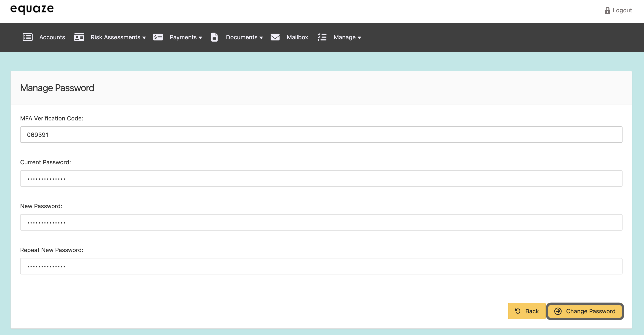Click the Accounts list icon
Viewport: 644px width, 335px height.
[x=27, y=37]
